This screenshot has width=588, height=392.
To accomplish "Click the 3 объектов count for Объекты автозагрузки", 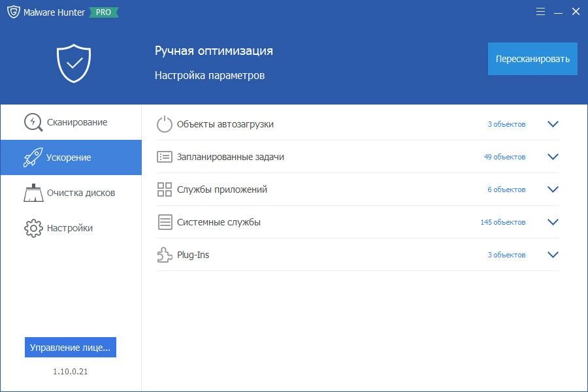I will pos(506,124).
